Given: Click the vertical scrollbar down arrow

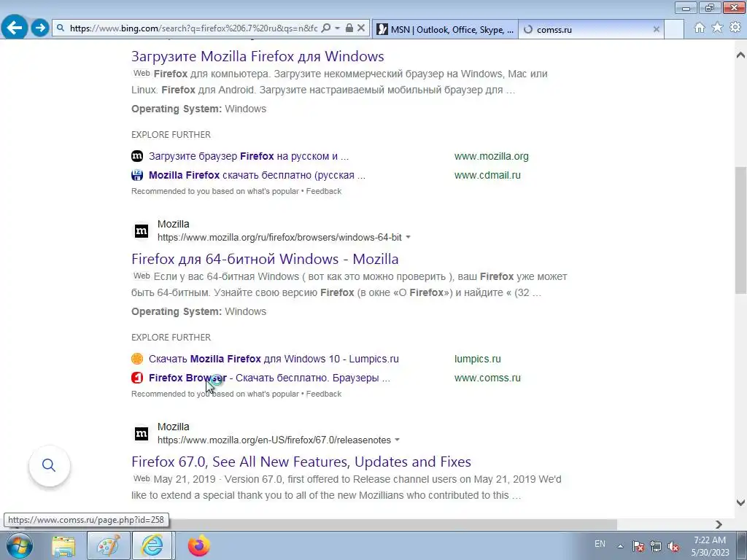Looking at the screenshot, I should pyautogui.click(x=740, y=502).
